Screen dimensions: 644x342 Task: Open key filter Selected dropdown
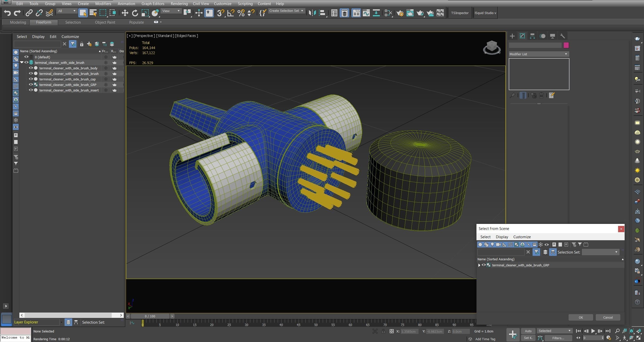pos(555,331)
